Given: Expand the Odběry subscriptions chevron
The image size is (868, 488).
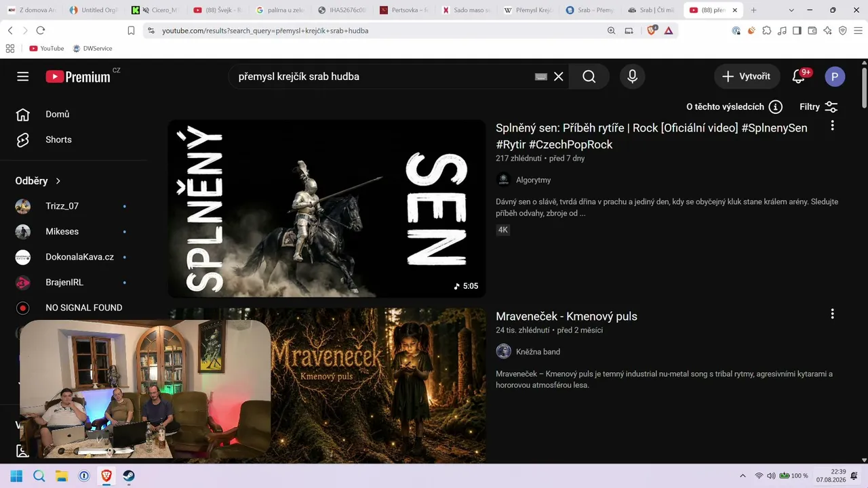Looking at the screenshot, I should (x=58, y=181).
